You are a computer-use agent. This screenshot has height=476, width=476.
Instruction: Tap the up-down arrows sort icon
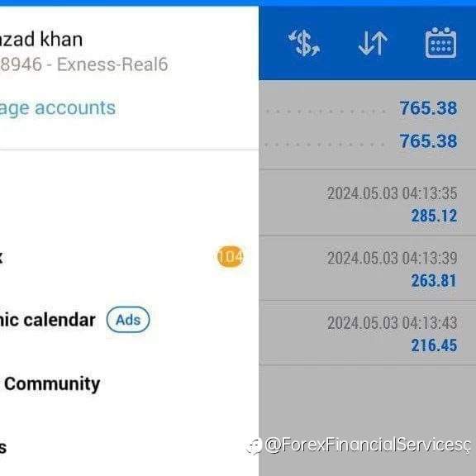point(373,43)
